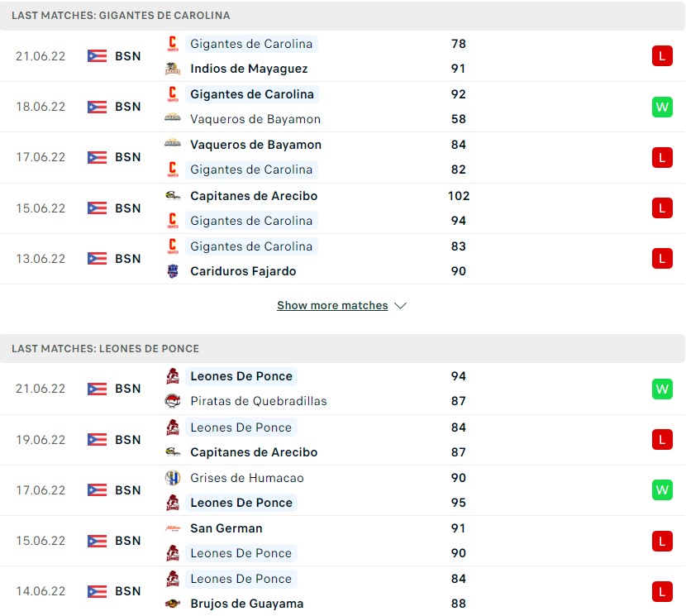Click Capitanes de Arecibo logo, 15.06.22 match
This screenshot has height=616, width=686.
(173, 196)
